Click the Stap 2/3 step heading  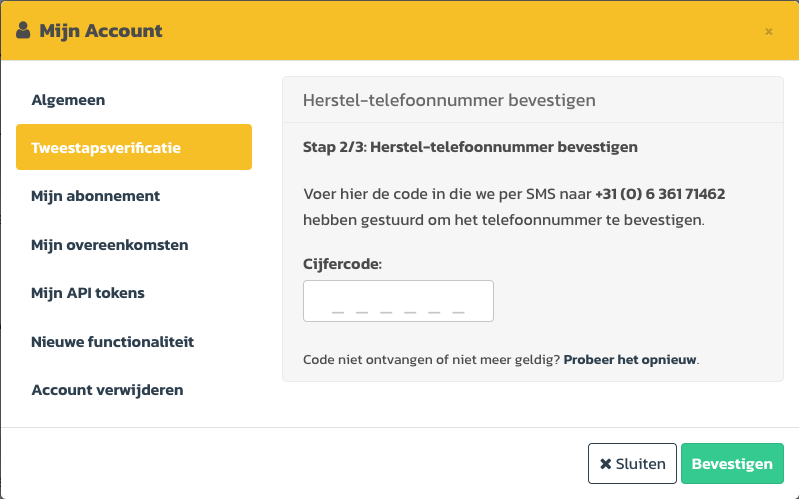click(470, 147)
